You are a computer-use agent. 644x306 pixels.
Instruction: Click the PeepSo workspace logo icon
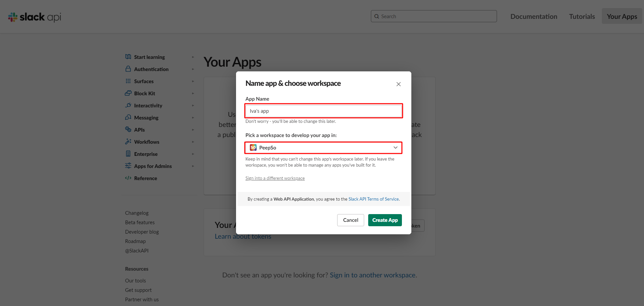click(253, 147)
